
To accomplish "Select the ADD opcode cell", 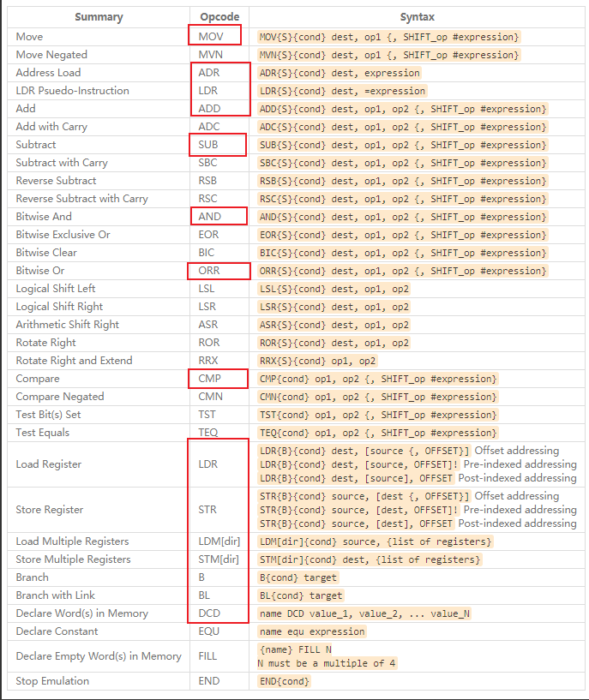I will pyautogui.click(x=219, y=109).
